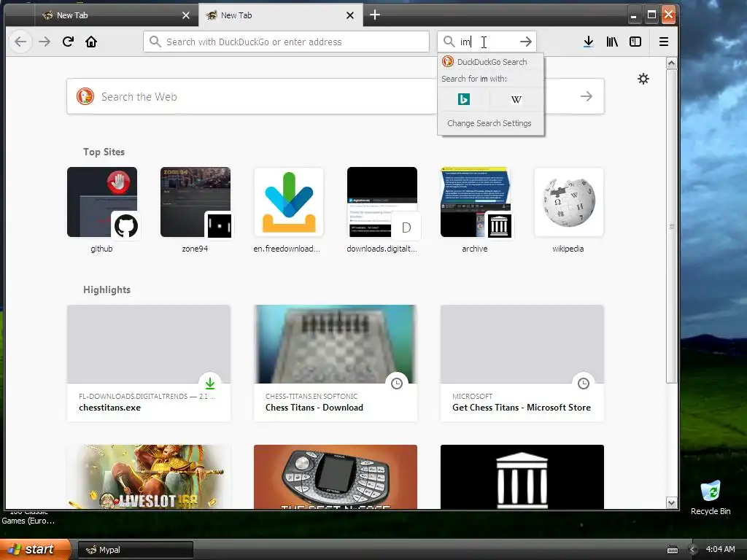Open the Downloads toolbar icon
747x560 pixels.
[589, 42]
